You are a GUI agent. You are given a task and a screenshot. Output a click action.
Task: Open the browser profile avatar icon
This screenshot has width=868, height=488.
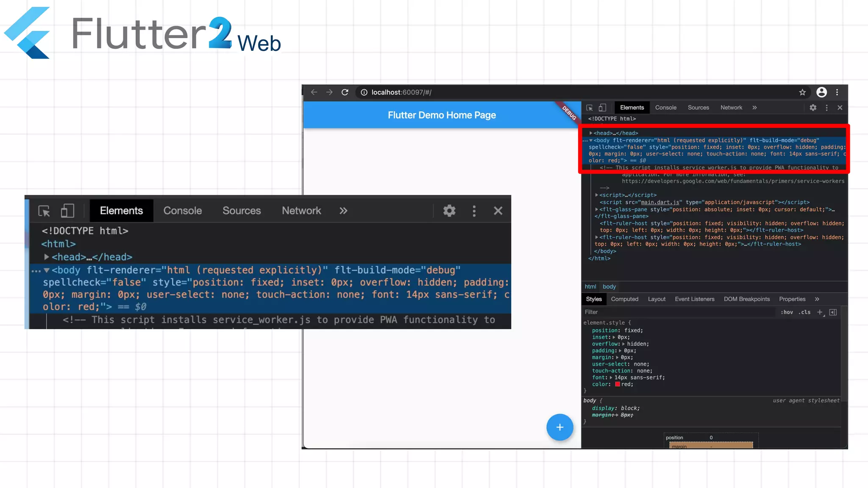(821, 92)
